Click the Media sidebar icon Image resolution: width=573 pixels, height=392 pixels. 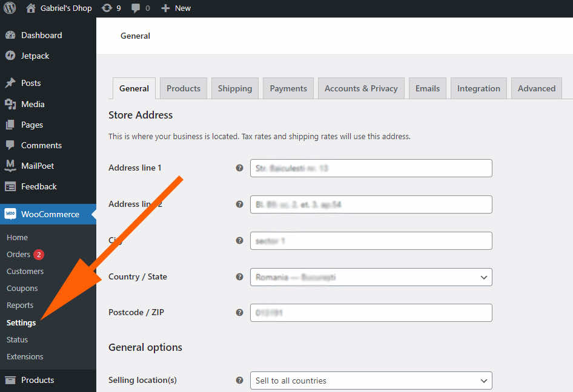10,104
